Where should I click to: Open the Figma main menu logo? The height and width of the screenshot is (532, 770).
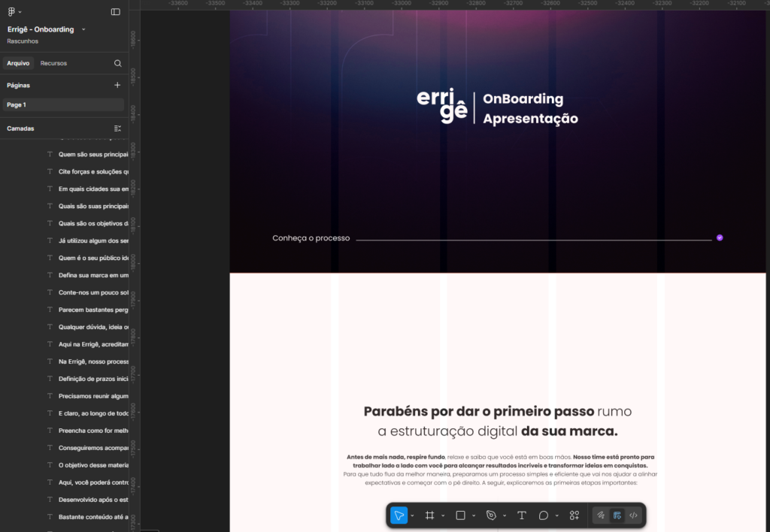(12, 12)
